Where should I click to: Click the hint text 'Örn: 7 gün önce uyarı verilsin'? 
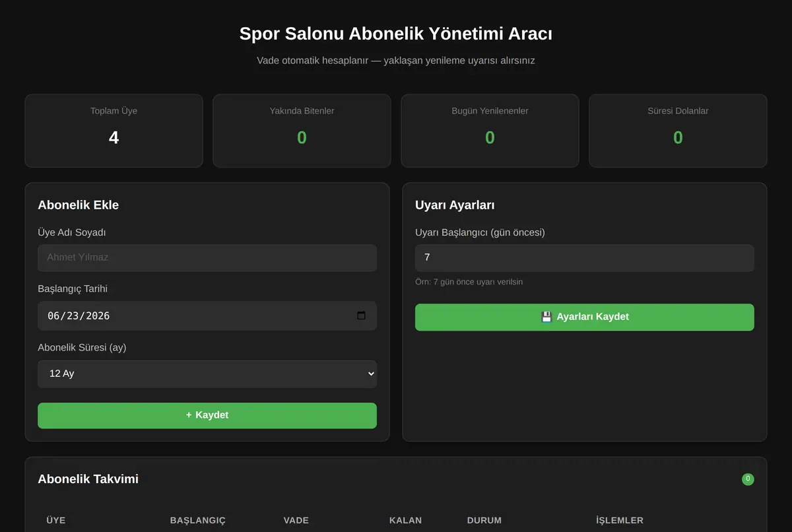click(469, 282)
